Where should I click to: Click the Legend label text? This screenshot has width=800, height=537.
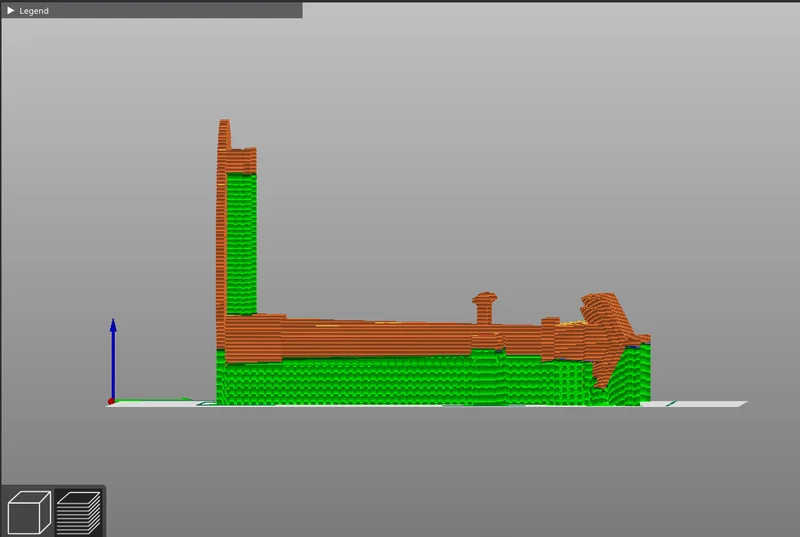coord(34,11)
